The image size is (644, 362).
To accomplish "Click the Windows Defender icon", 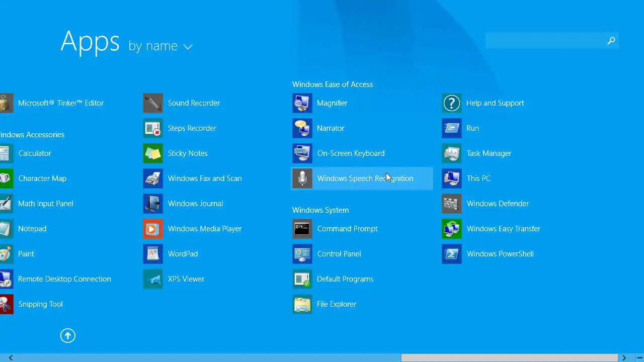I will point(452,204).
